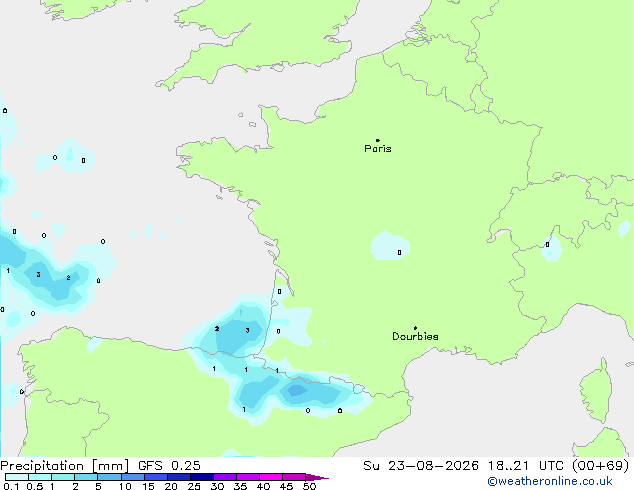Pick the 0.5–1 mm legend swatch

point(40,477)
